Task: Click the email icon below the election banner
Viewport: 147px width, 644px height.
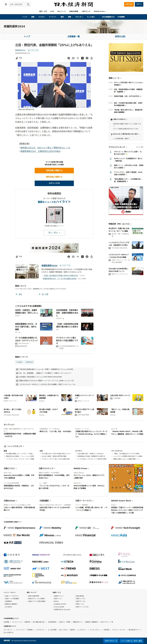Action: (73, 257)
